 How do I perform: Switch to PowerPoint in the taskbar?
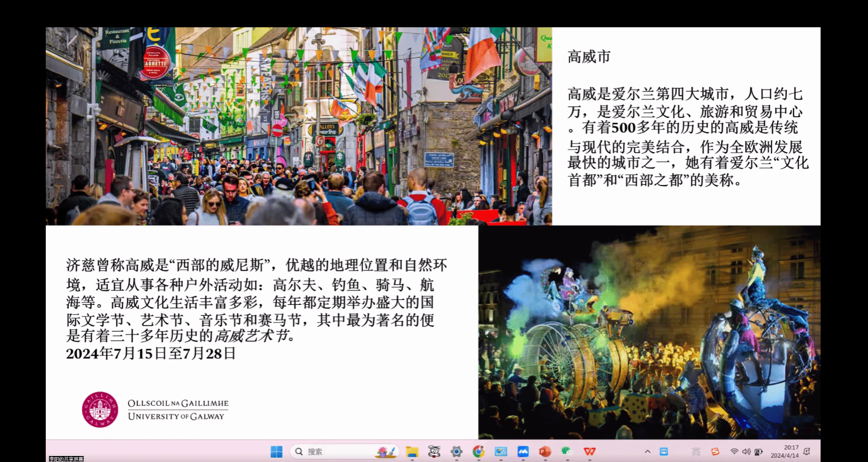pos(545,452)
